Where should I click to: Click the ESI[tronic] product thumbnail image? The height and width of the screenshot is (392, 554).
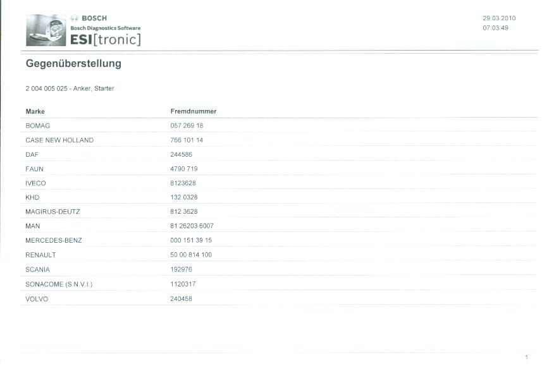(x=46, y=30)
